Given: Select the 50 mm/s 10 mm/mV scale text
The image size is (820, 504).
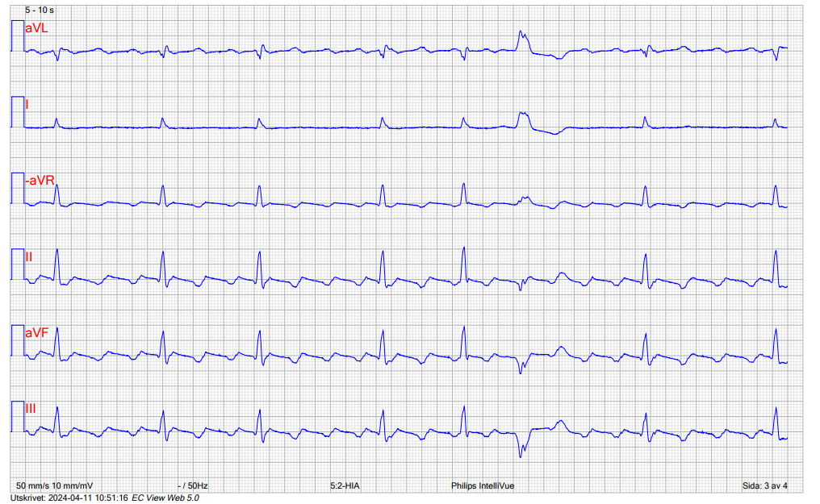Looking at the screenshot, I should 54,486.
